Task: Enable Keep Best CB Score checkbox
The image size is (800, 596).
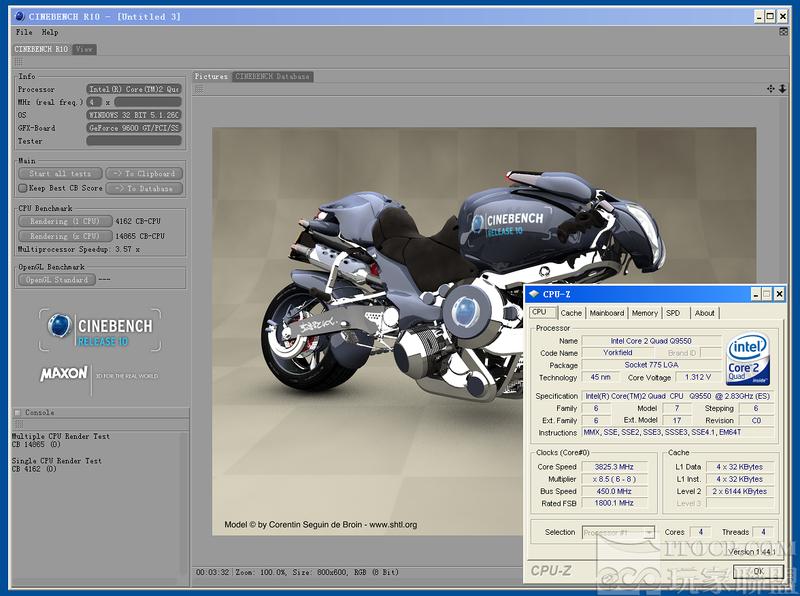Action: pos(22,188)
